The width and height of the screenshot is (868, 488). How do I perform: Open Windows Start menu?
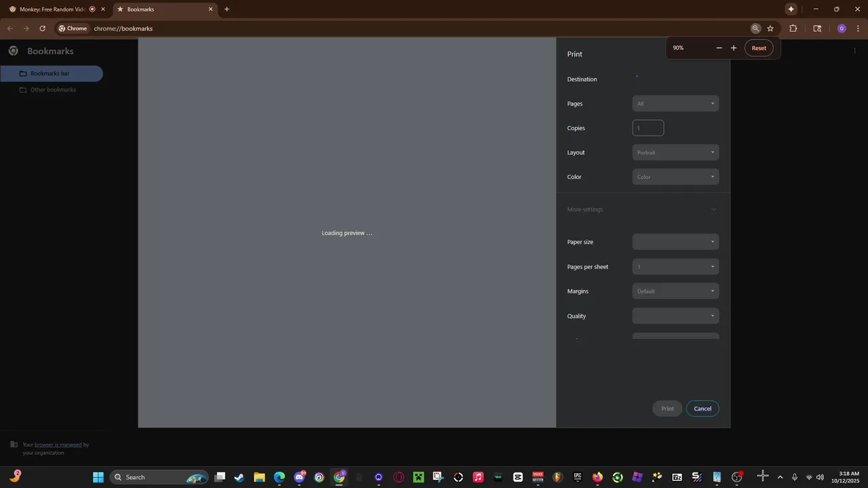(98, 477)
